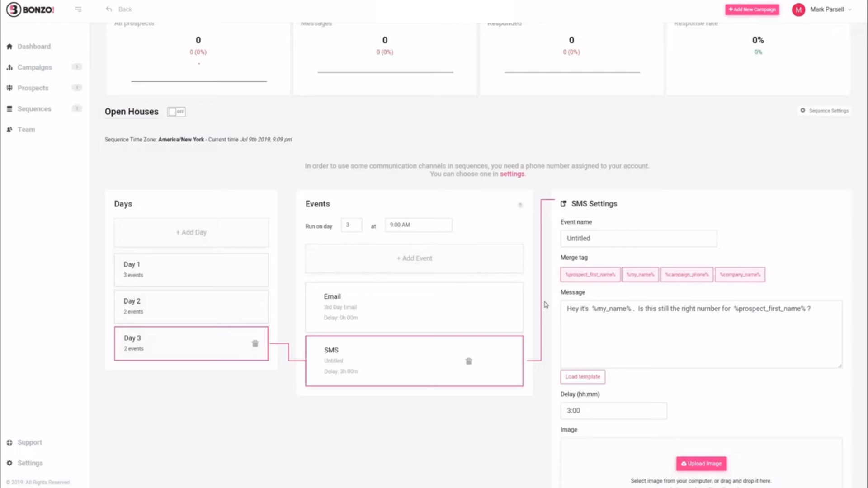Click the Load template button
868x488 pixels.
tap(582, 376)
